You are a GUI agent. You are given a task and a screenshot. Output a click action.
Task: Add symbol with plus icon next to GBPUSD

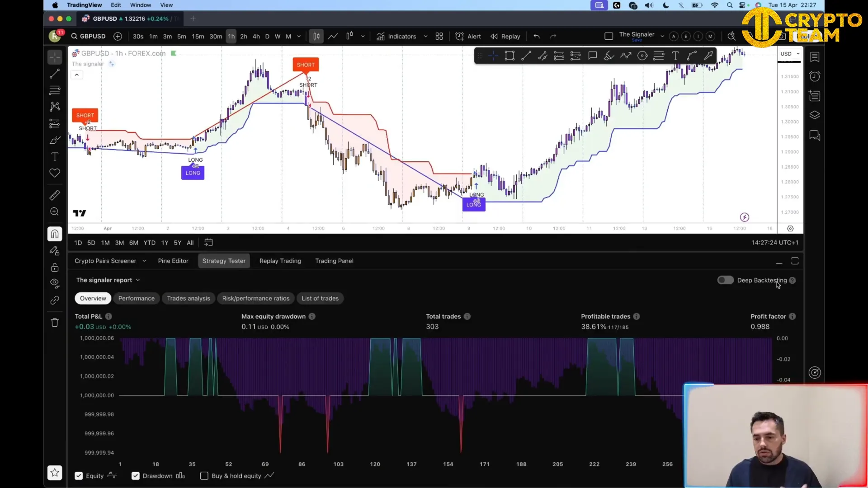pos(118,37)
